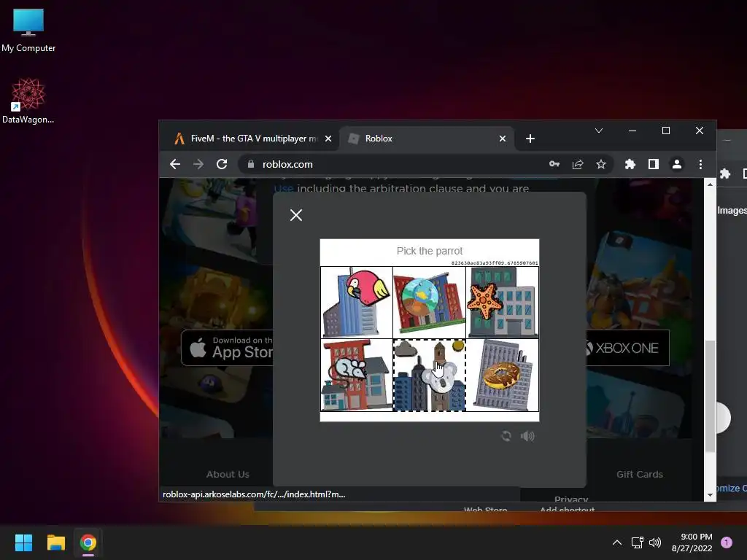Open the Windows Start menu

pyautogui.click(x=23, y=542)
